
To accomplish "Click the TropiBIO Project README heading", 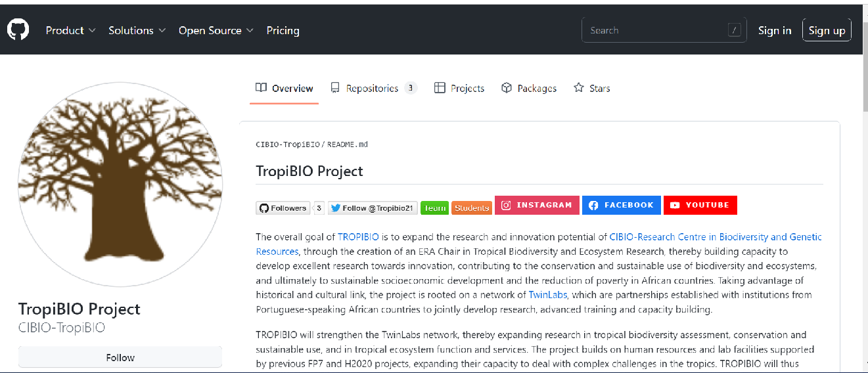I will [309, 171].
